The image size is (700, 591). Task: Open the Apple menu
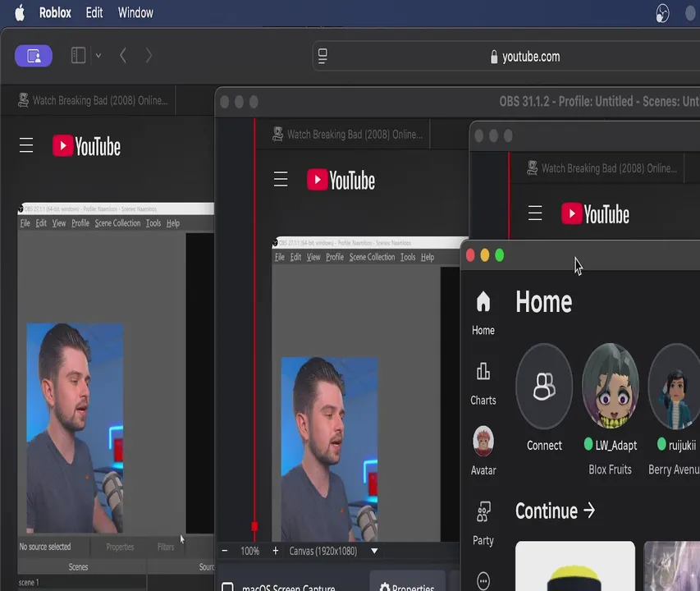click(20, 13)
